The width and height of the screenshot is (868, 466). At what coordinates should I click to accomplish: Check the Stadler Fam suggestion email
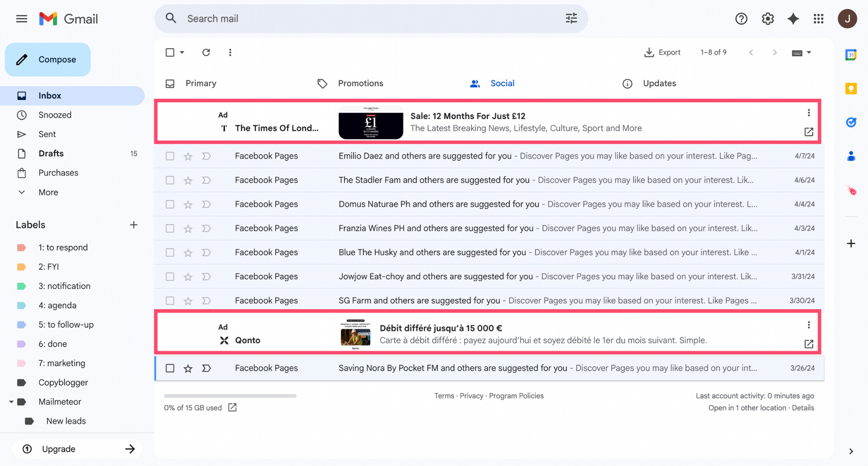click(x=170, y=180)
